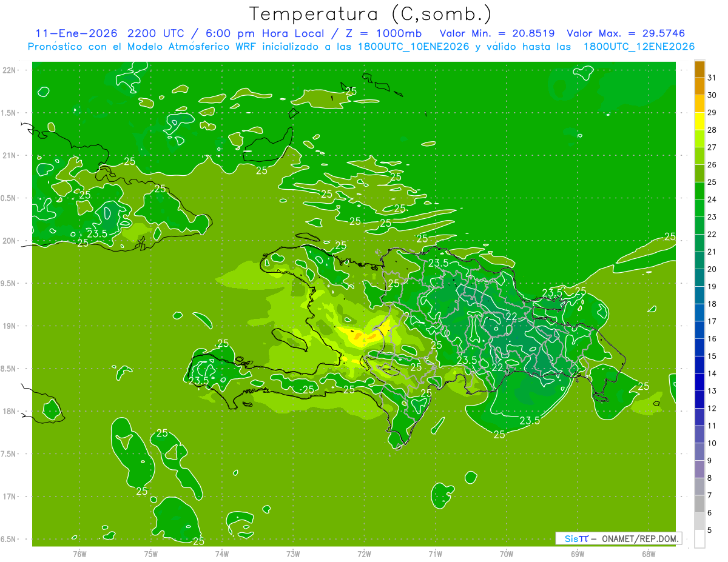Screen dimensions: 728x562
Task: Select the teal legend band between 19 and 20
Action: [699, 278]
